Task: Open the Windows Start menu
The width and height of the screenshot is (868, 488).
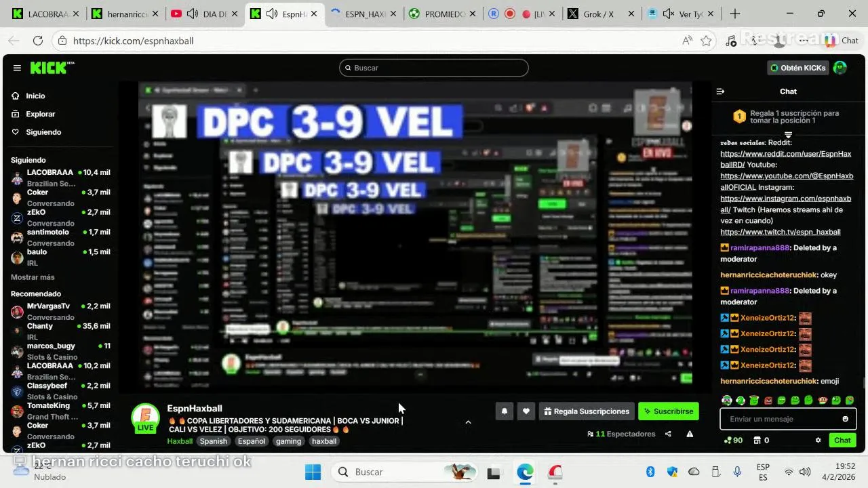Action: 313,472
